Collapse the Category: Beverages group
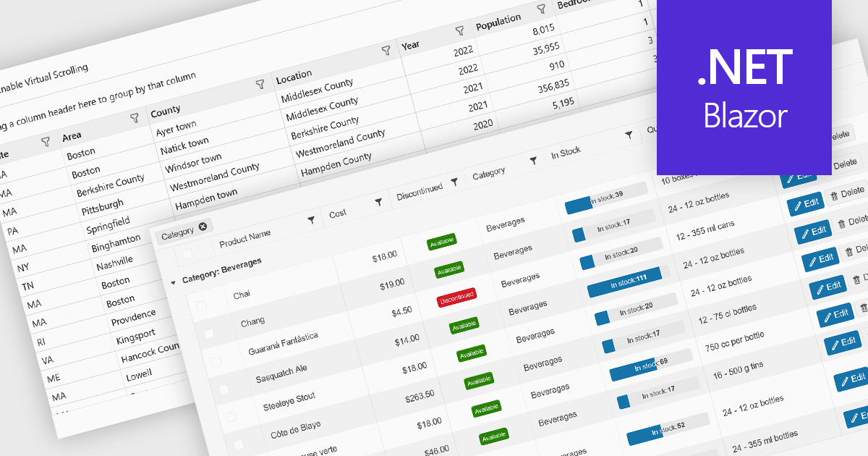 pyautogui.click(x=172, y=283)
